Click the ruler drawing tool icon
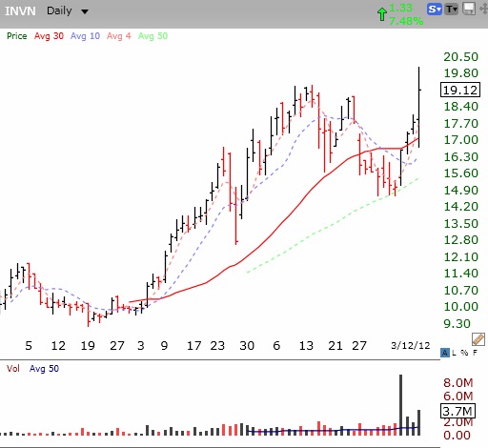This screenshot has width=488, height=448. pyautogui.click(x=478, y=339)
